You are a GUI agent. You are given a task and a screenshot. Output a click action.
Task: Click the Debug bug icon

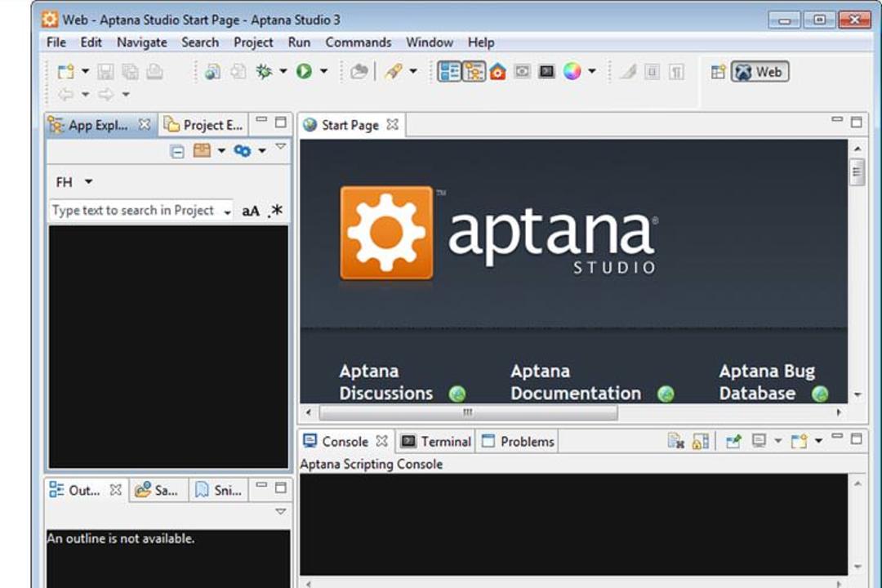coord(264,72)
